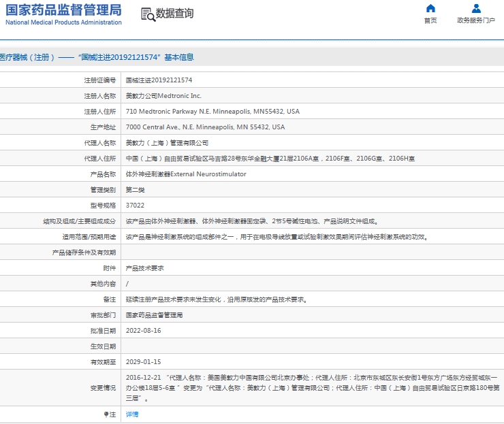This screenshot has height=424, width=504.
Task: Click the 代理人住所 address value
Action: tap(270, 159)
